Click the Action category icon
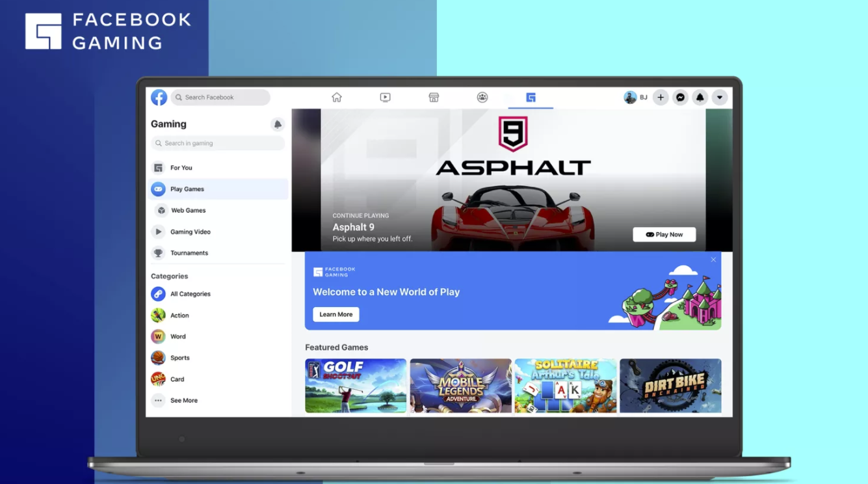The image size is (868, 484). pyautogui.click(x=158, y=316)
